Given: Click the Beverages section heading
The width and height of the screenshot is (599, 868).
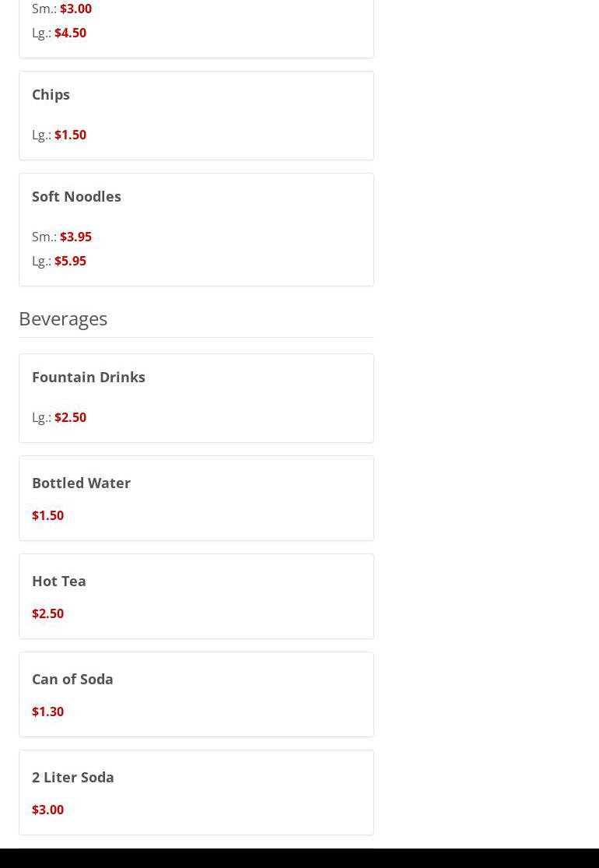Looking at the screenshot, I should coord(63,318).
